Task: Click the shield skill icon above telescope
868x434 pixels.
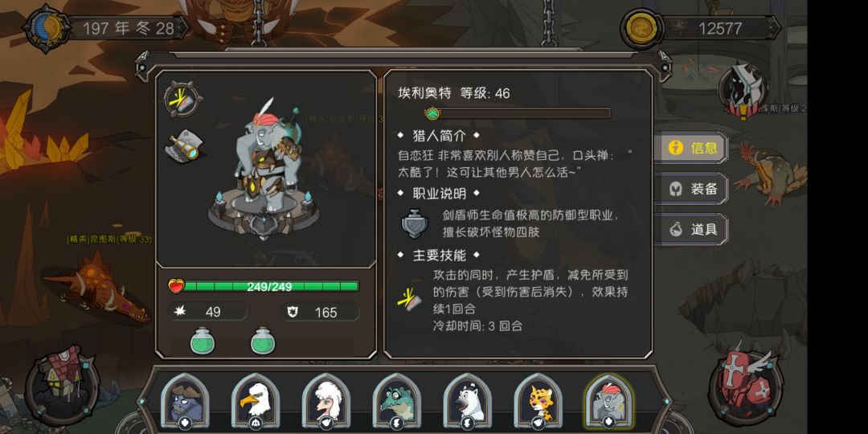Action: click(x=183, y=99)
